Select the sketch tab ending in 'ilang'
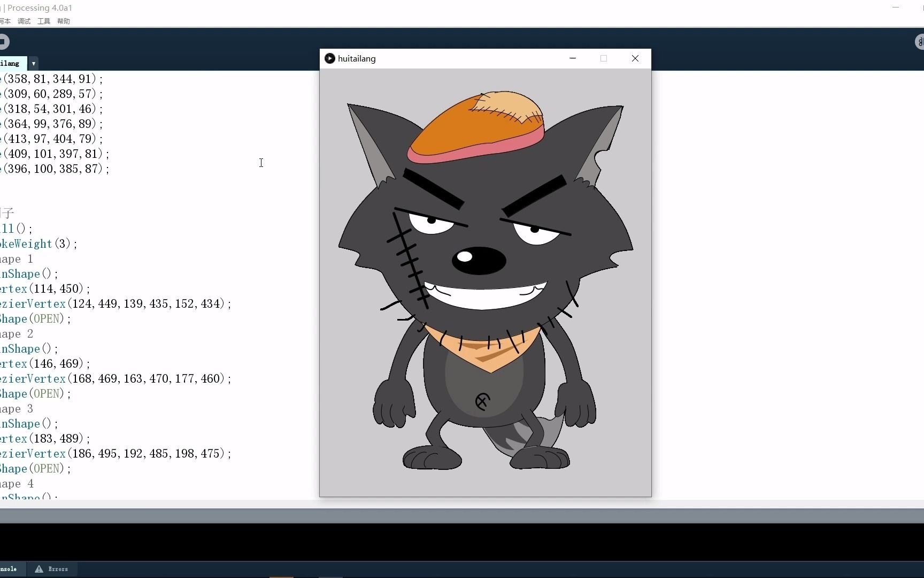Viewport: 924px width, 578px height. [x=12, y=63]
